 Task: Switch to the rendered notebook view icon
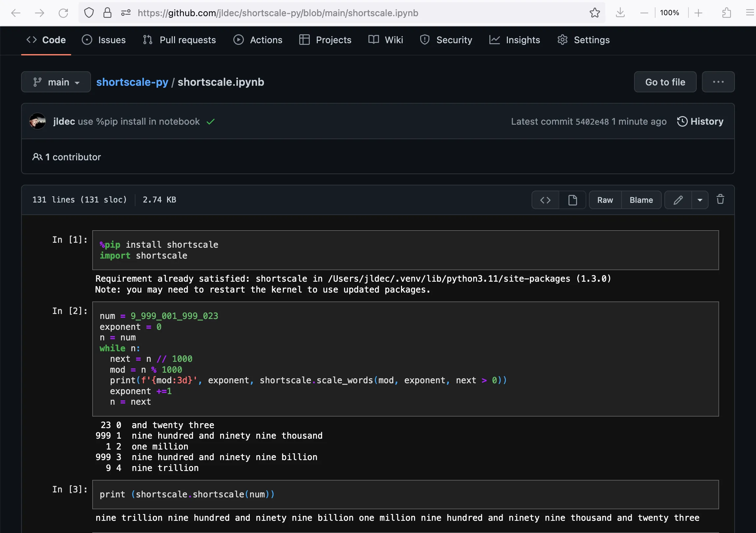click(572, 200)
